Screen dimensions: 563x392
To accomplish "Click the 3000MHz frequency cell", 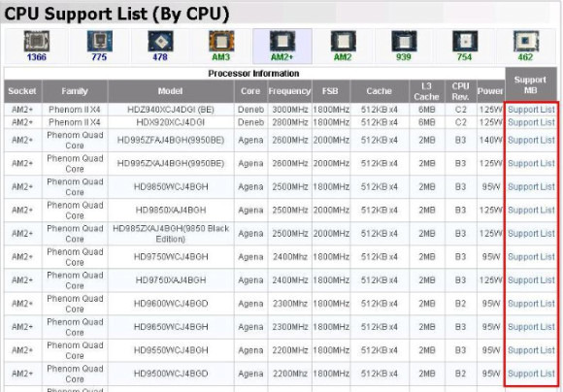I will click(289, 110).
